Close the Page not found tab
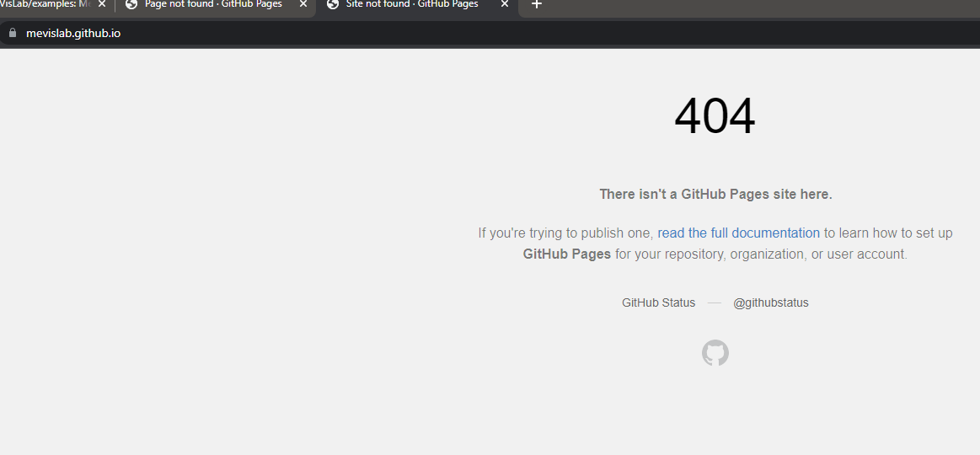 (303, 4)
